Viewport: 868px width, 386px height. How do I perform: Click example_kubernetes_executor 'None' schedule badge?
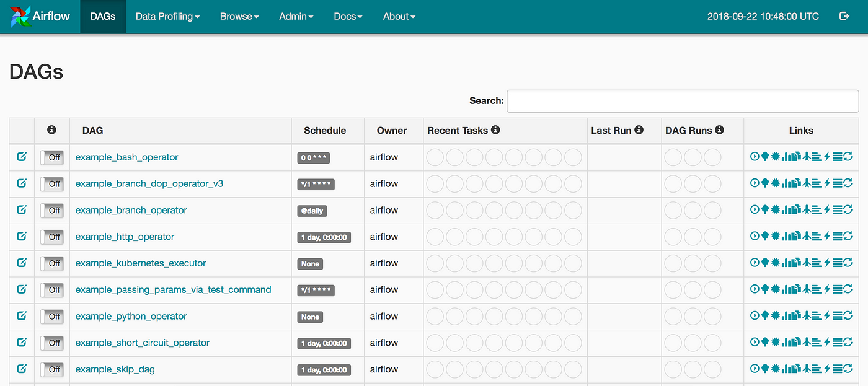click(310, 264)
